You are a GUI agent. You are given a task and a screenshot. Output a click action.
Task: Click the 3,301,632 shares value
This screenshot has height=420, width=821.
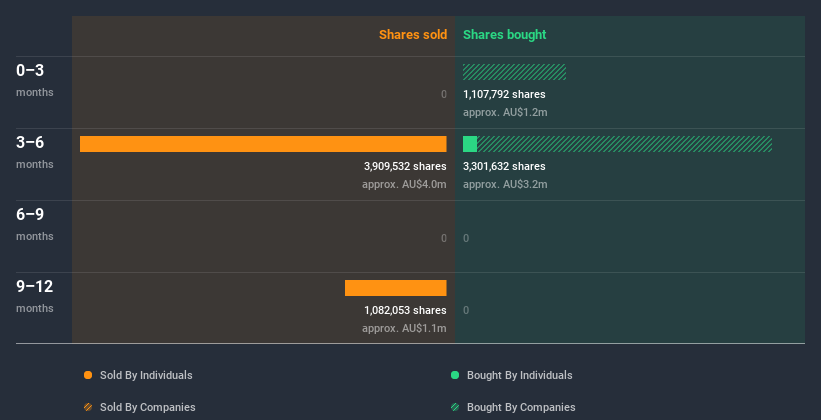click(504, 166)
